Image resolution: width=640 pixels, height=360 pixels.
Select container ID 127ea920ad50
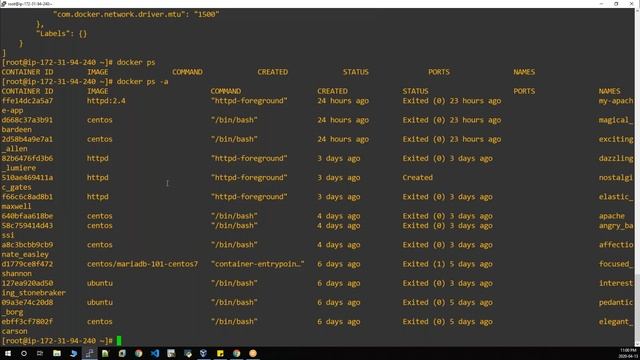point(27,283)
